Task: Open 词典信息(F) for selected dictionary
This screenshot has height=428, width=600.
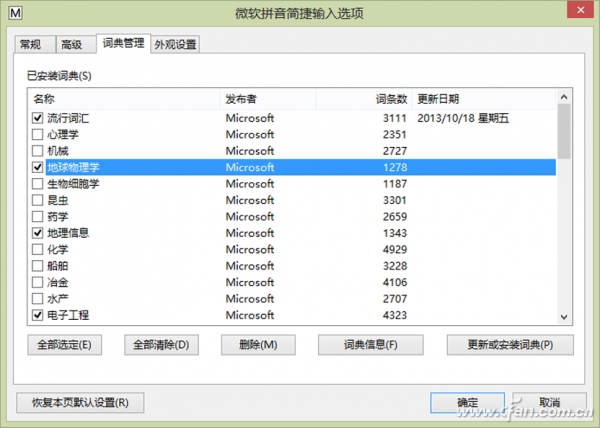Action: coord(371,345)
